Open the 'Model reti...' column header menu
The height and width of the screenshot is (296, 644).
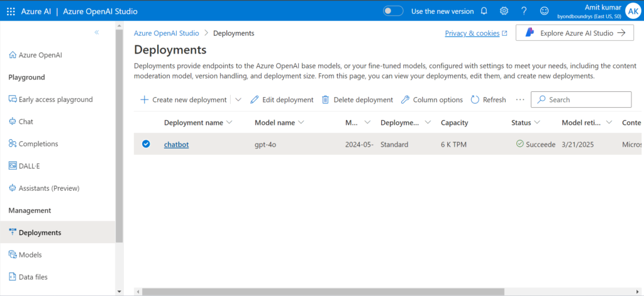tap(587, 123)
